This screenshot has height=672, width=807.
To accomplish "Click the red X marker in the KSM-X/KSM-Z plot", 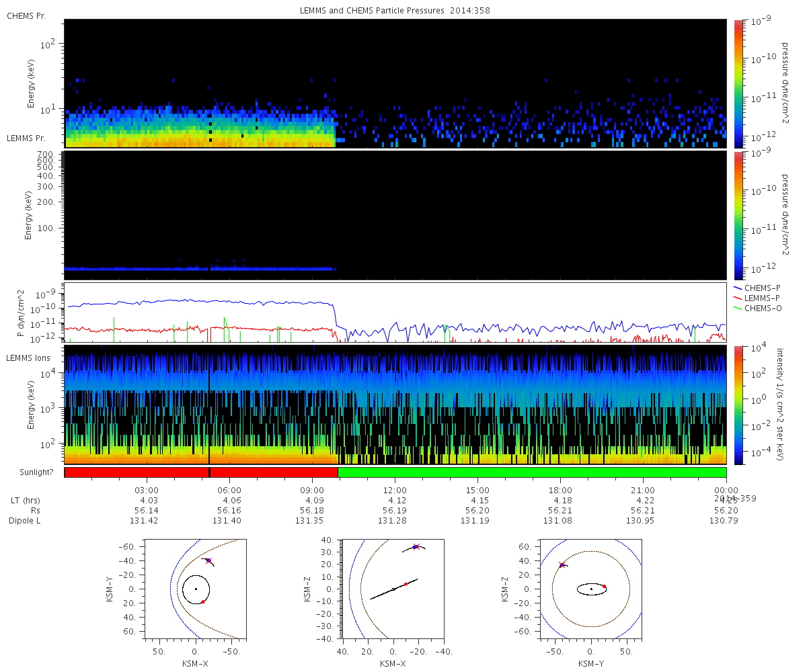I will tap(416, 547).
